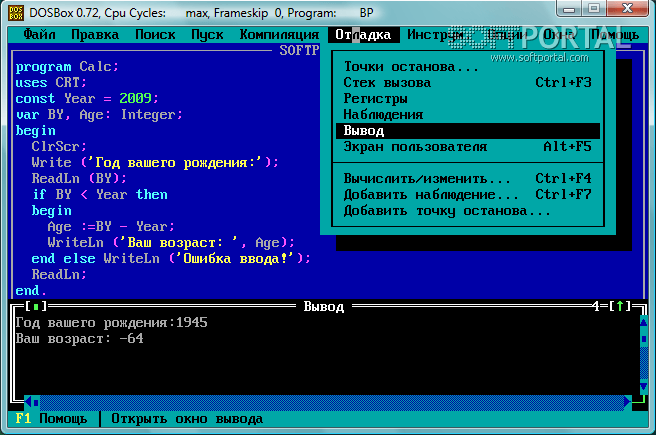Image resolution: width=656 pixels, height=435 pixels.
Task: Click the Вывод window title
Action: click(324, 307)
